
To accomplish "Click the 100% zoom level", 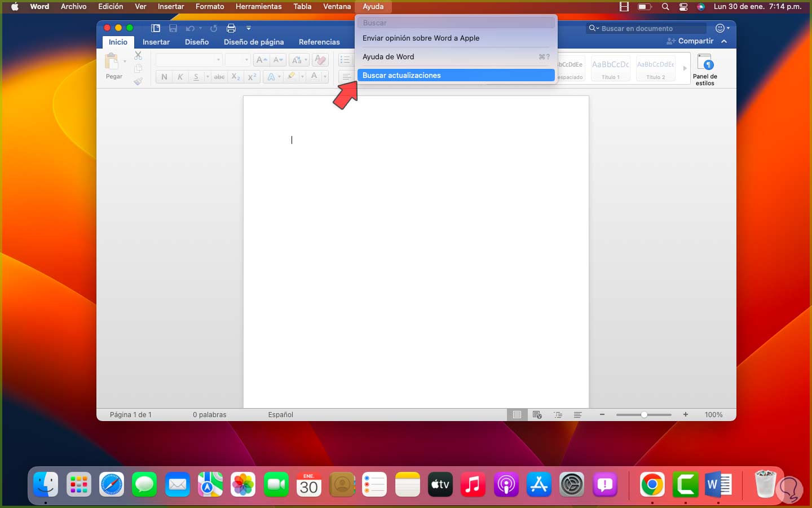I will pos(713,415).
